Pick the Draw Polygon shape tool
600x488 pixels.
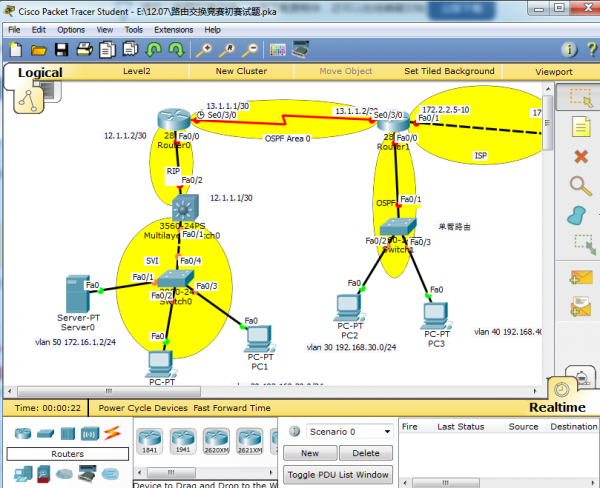580,215
